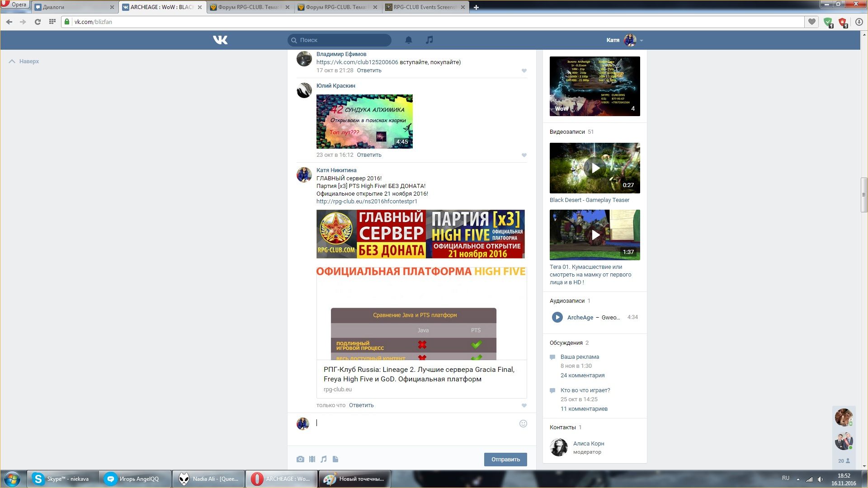Open Opera speed dial grid icon

click(x=52, y=21)
